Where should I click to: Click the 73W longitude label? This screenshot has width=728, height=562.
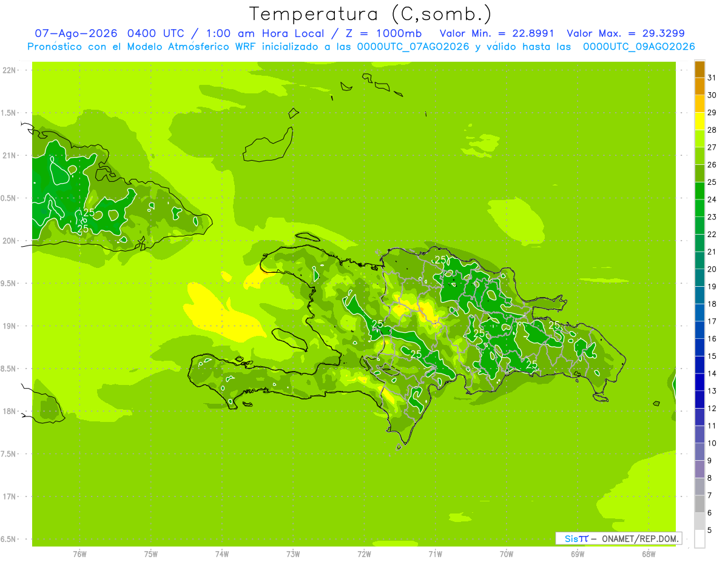(293, 554)
